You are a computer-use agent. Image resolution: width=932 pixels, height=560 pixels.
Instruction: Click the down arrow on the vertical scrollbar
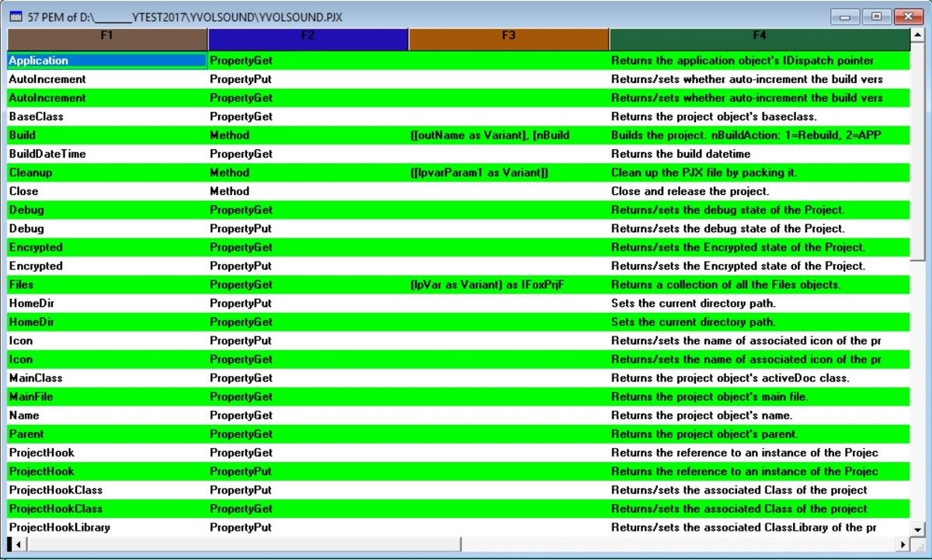920,529
